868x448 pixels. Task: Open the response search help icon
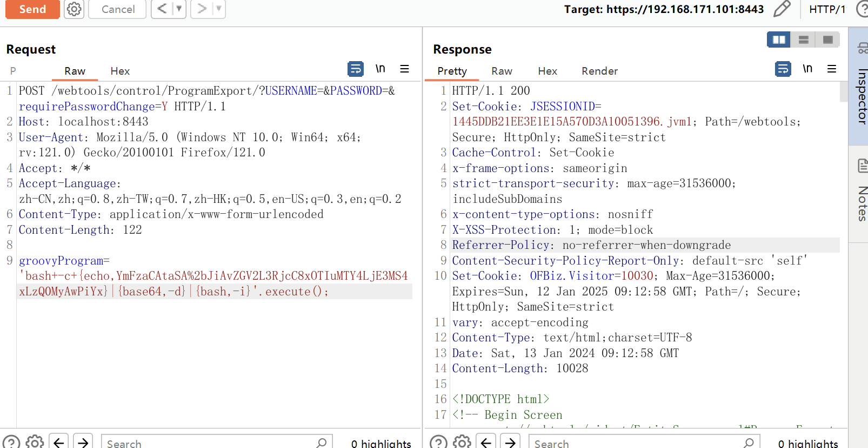[x=438, y=442]
